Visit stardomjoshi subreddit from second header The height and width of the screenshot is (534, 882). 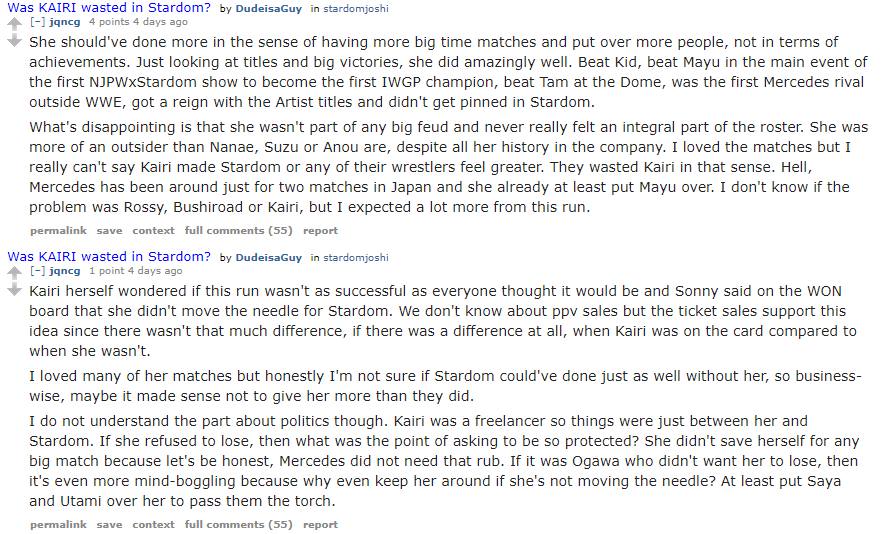click(x=356, y=258)
